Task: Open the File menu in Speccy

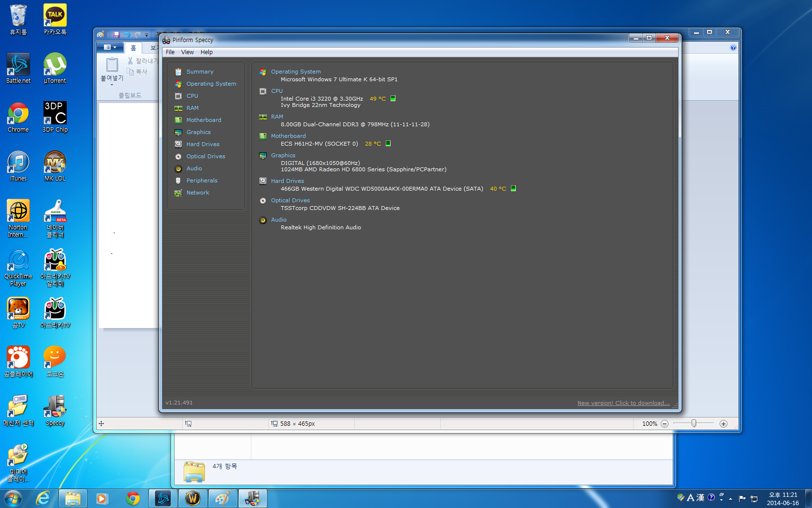Action: click(170, 52)
